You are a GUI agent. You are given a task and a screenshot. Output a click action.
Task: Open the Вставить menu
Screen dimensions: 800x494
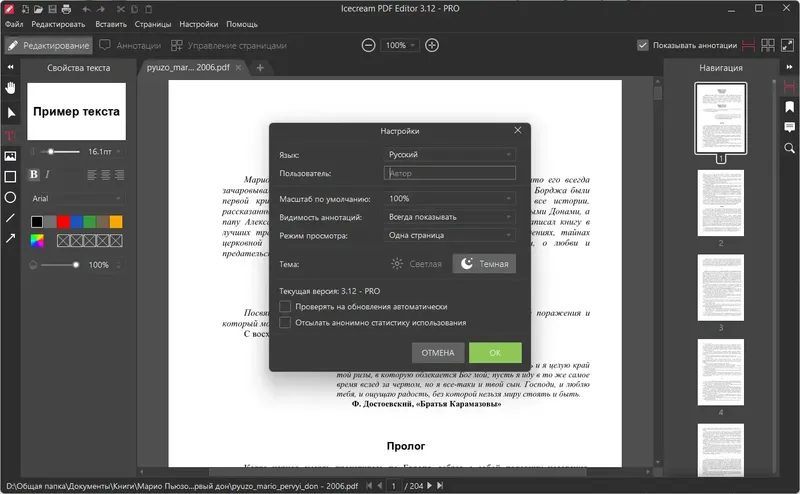(111, 24)
